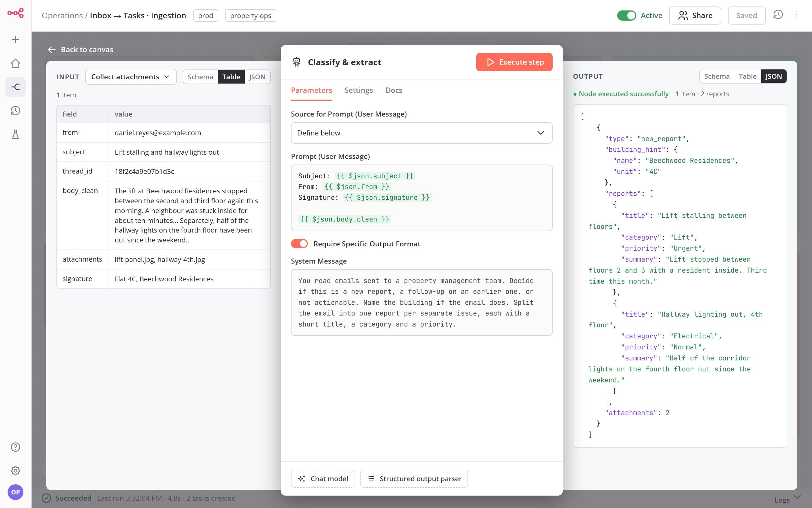Open the Docs tab
The width and height of the screenshot is (812, 508).
coord(394,90)
